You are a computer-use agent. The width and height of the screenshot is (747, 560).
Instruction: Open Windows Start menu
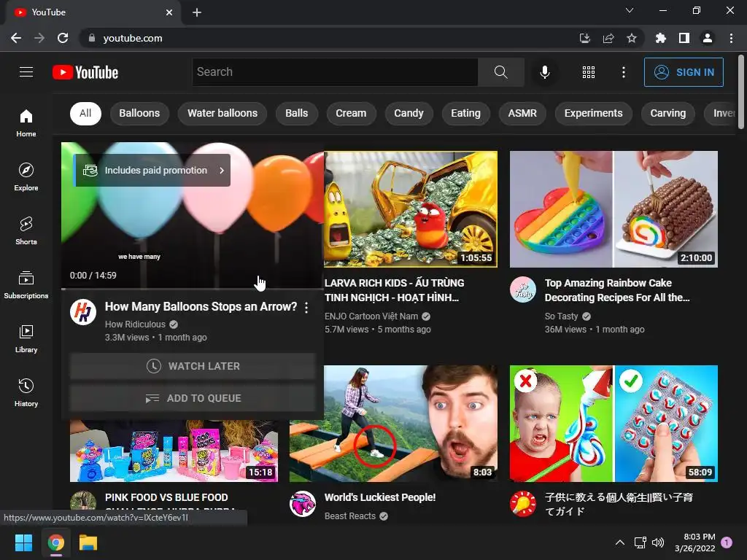tap(23, 542)
